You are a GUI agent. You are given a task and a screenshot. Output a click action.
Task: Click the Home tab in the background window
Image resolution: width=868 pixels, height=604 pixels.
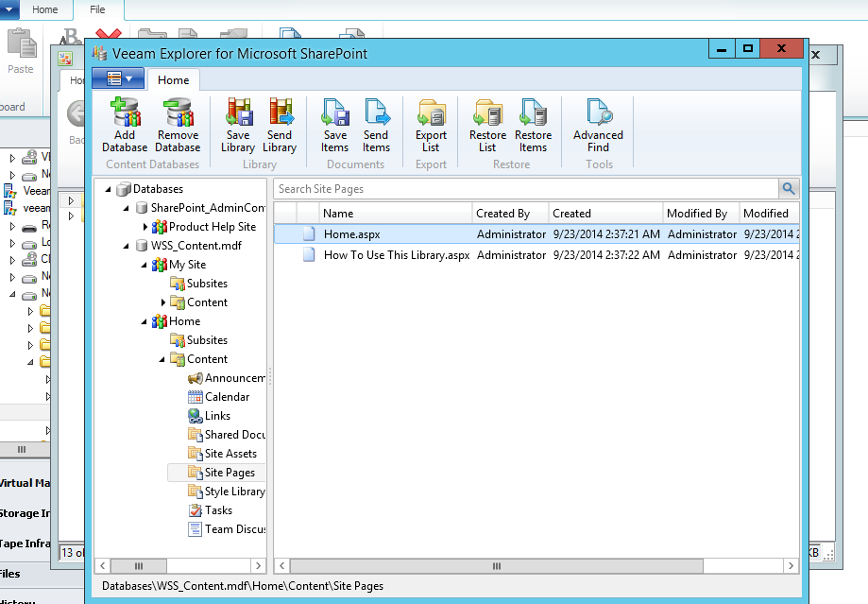[x=44, y=9]
